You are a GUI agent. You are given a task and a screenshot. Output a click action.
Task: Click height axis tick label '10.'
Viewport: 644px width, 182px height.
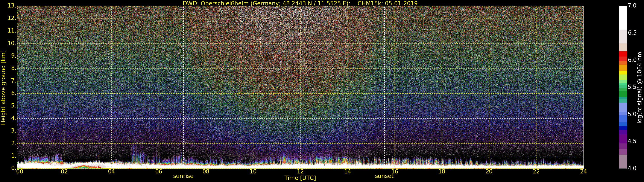pos(12,43)
